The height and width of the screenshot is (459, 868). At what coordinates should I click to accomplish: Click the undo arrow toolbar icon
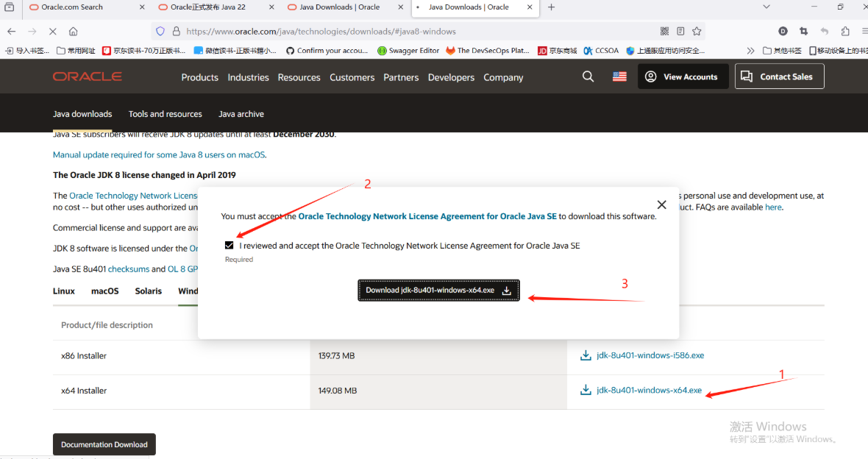point(825,32)
